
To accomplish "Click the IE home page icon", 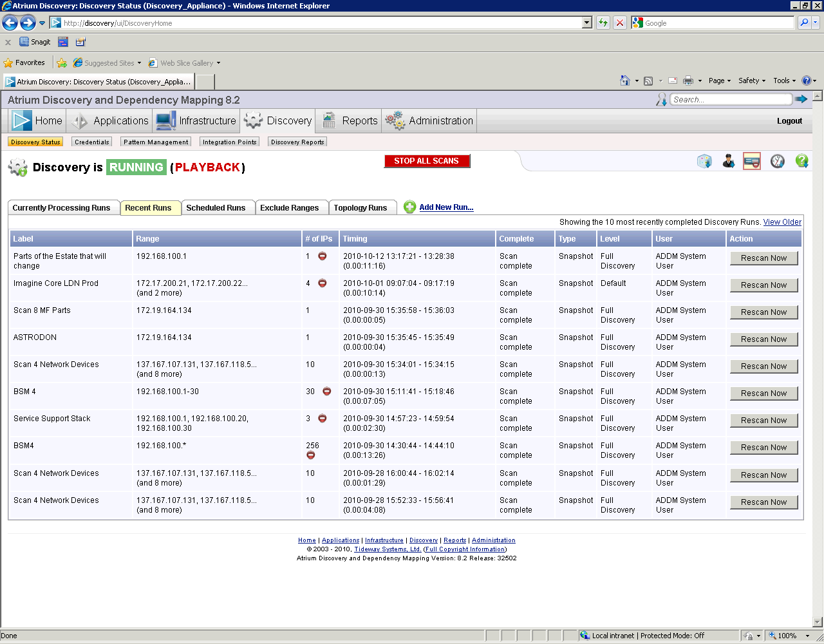I will click(625, 80).
